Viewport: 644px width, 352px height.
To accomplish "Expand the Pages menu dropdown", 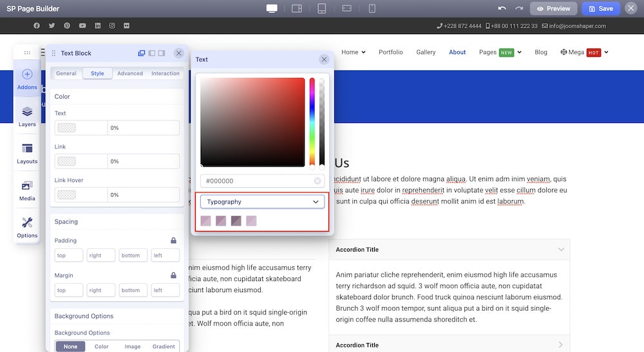I will [519, 52].
